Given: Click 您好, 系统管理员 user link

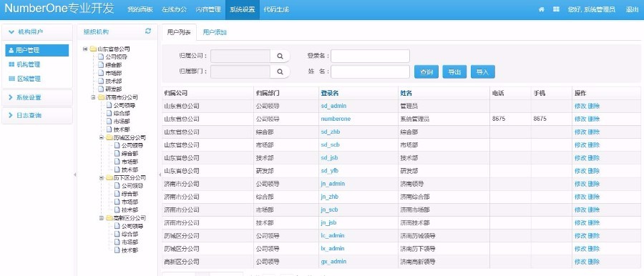Looking at the screenshot, I should point(592,9).
